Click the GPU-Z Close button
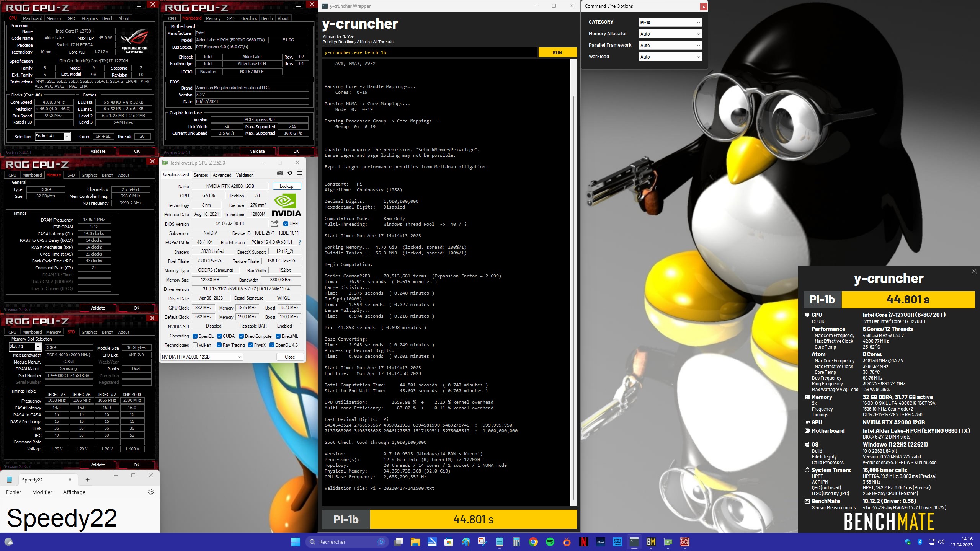Screen dimensions: 980x551 [x=290, y=357]
